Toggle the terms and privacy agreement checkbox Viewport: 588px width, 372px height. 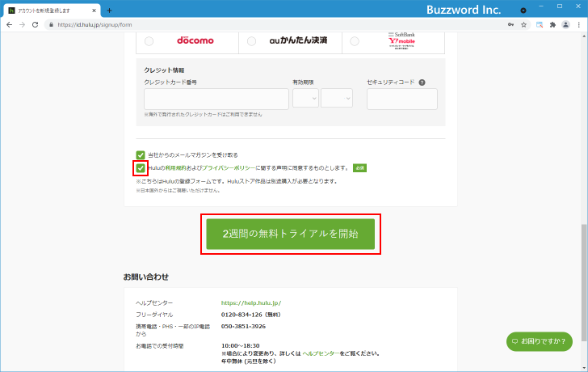pyautogui.click(x=141, y=168)
